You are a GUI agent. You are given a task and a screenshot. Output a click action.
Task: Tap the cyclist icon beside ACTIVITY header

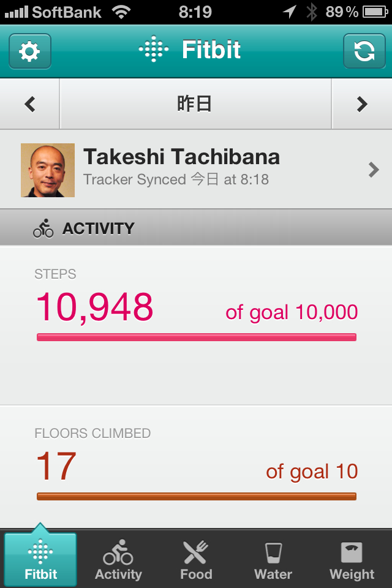(x=43, y=228)
